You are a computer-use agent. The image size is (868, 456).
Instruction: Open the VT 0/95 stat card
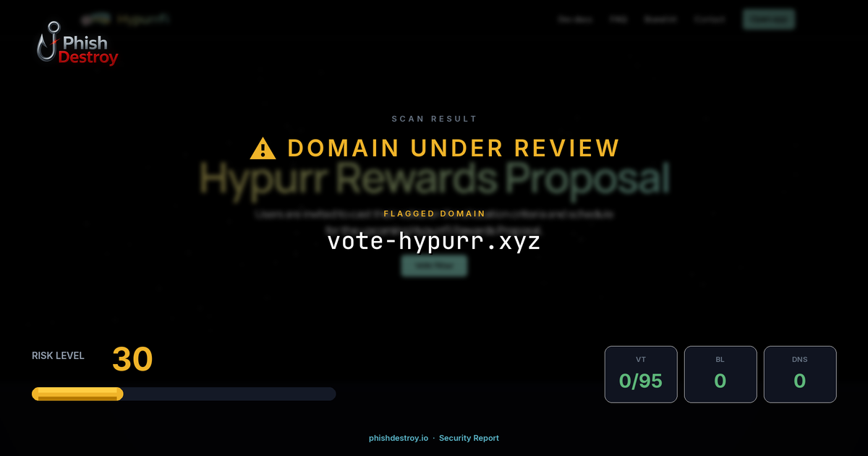coord(641,374)
